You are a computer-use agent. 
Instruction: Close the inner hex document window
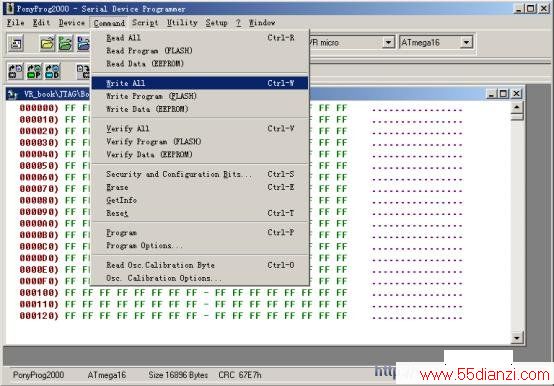[x=516, y=94]
